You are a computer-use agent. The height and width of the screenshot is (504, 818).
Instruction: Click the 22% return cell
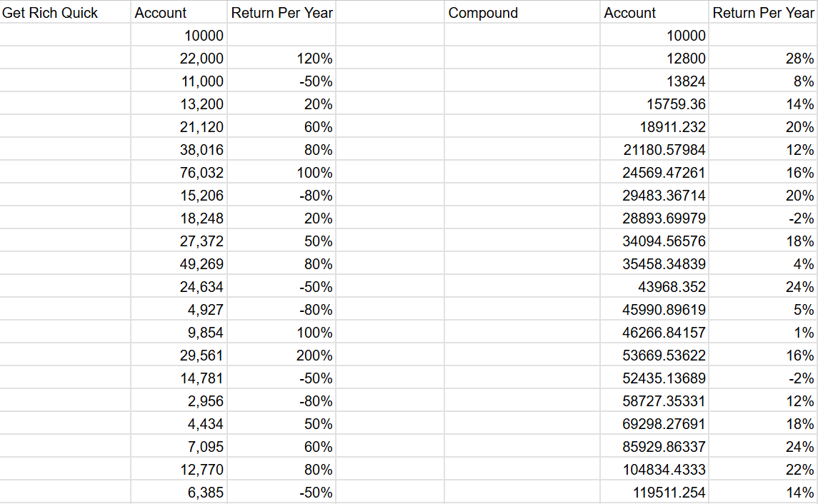pos(763,469)
